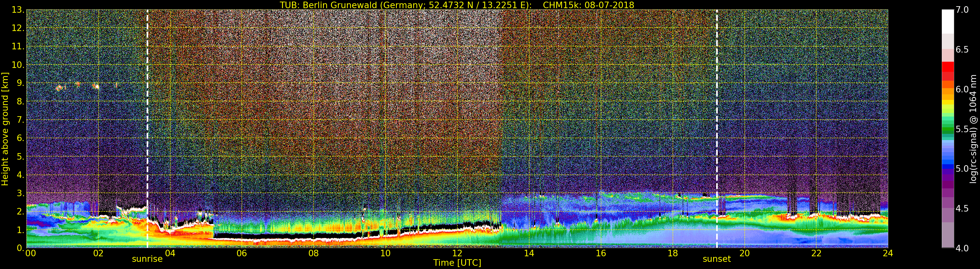
Task: Click the plot title for Berlin Grunewald
Action: [457, 5]
